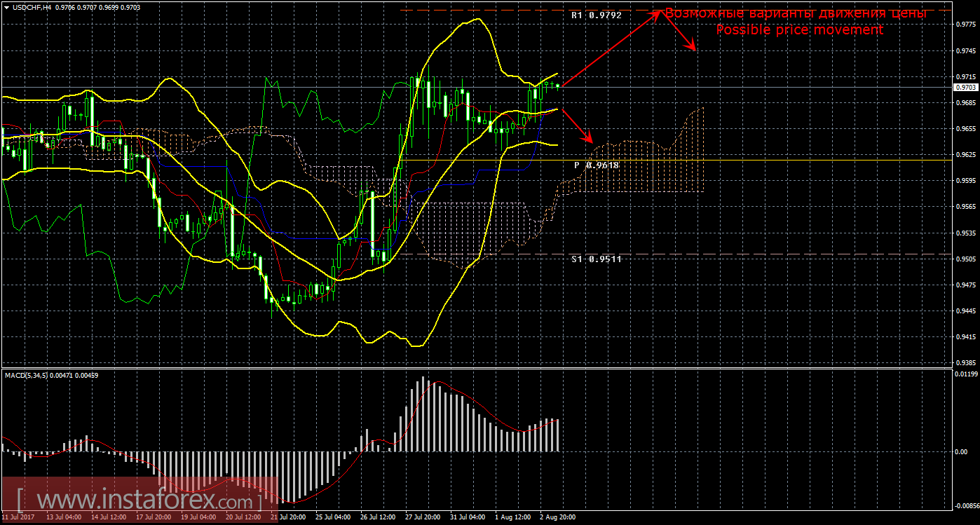Click 0.9415 on the price axis
This screenshot has width=980, height=525.
coord(966,336)
